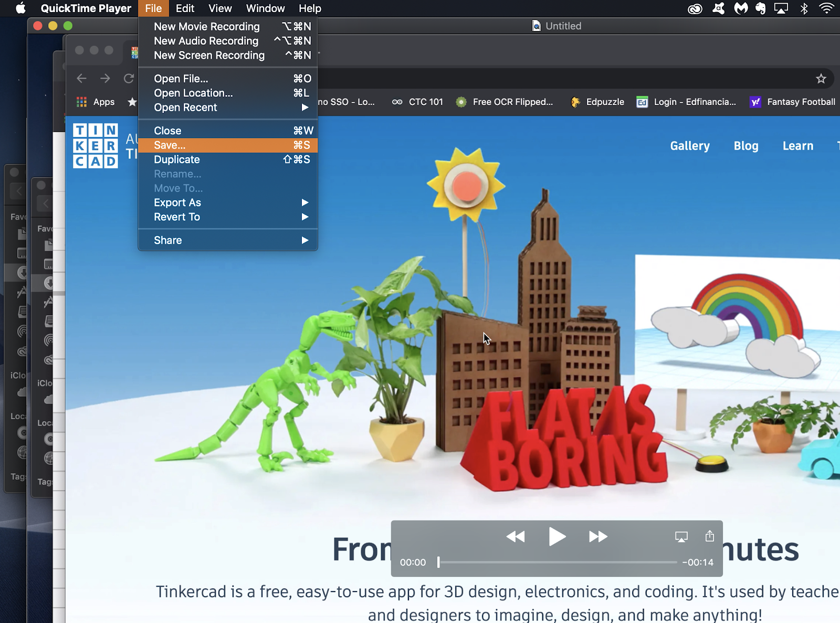Image resolution: width=840 pixels, height=623 pixels.
Task: Open the Apple menu
Action: [20, 8]
